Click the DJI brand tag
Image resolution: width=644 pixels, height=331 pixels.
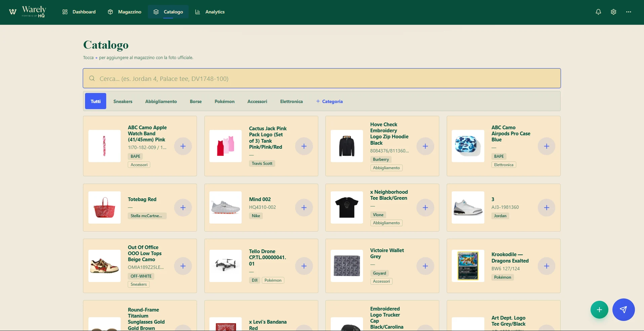click(254, 280)
